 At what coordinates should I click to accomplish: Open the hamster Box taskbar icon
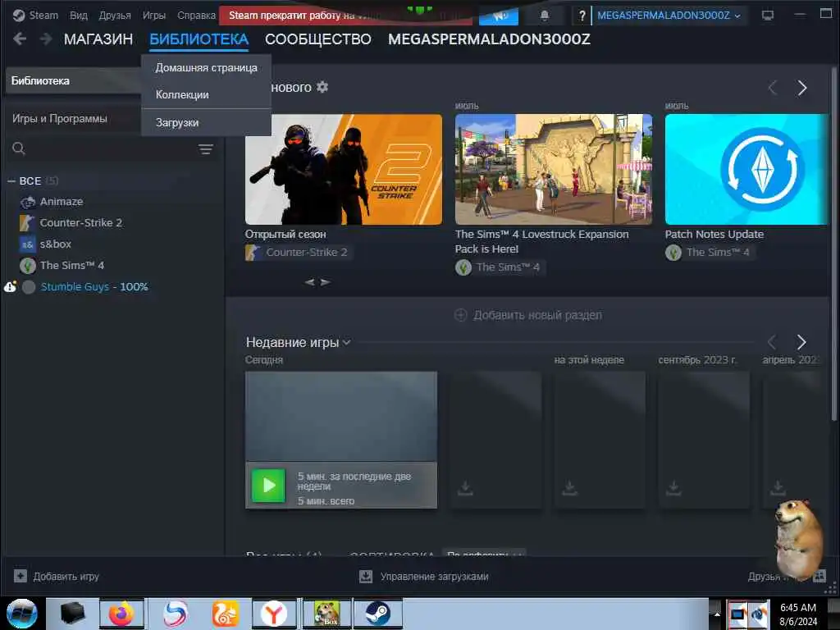(326, 614)
